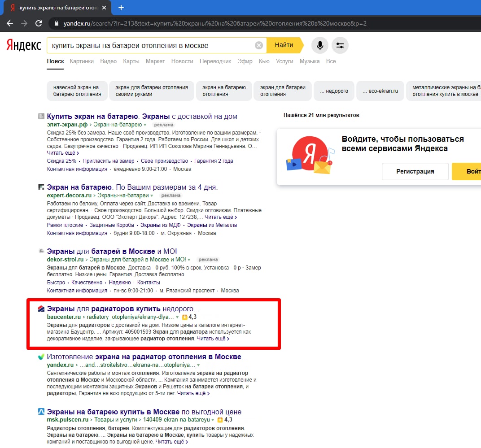
Task: Open the Новости tab
Action: pyautogui.click(x=182, y=61)
